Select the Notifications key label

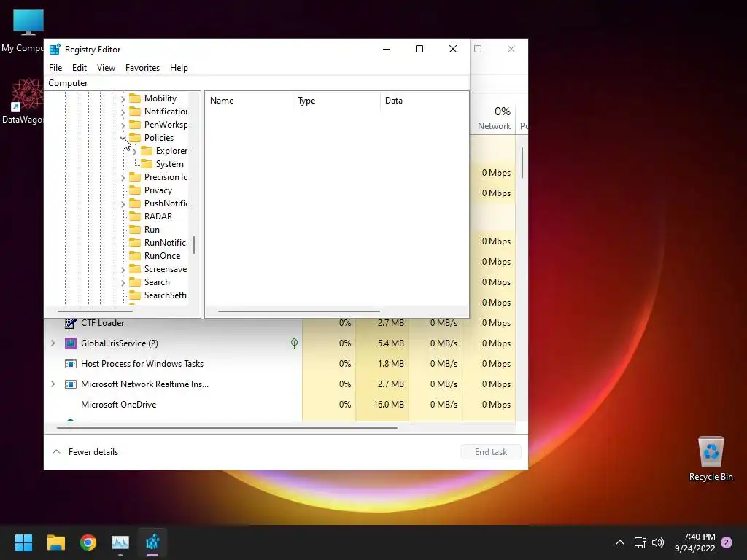(166, 112)
